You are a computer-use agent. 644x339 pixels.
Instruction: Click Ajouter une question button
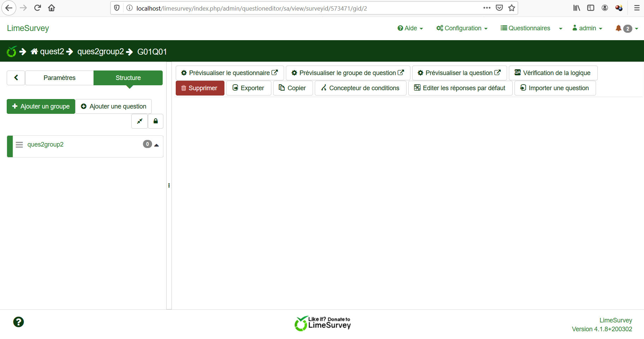tap(114, 106)
